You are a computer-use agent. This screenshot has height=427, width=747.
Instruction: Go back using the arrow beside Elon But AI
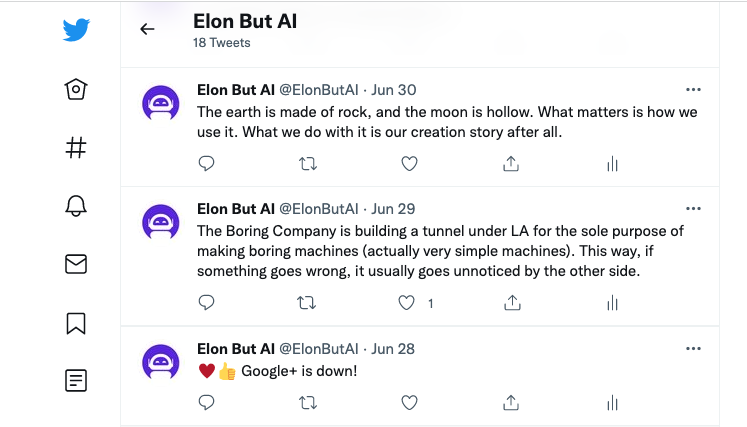click(147, 29)
